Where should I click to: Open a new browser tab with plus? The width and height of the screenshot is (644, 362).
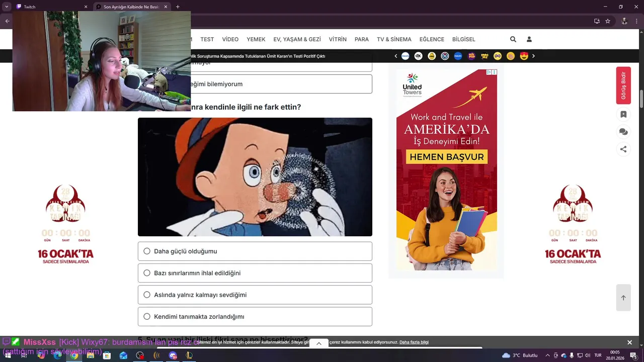tap(178, 7)
